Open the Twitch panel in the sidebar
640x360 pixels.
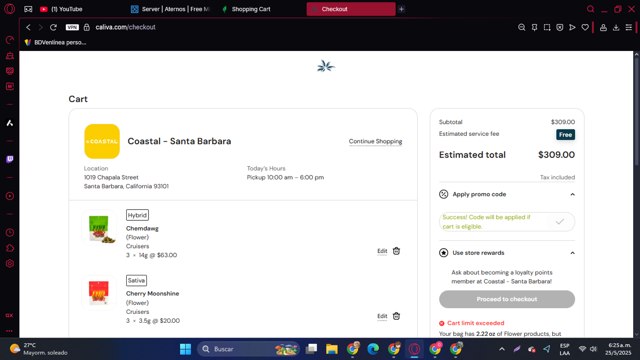coord(10,159)
